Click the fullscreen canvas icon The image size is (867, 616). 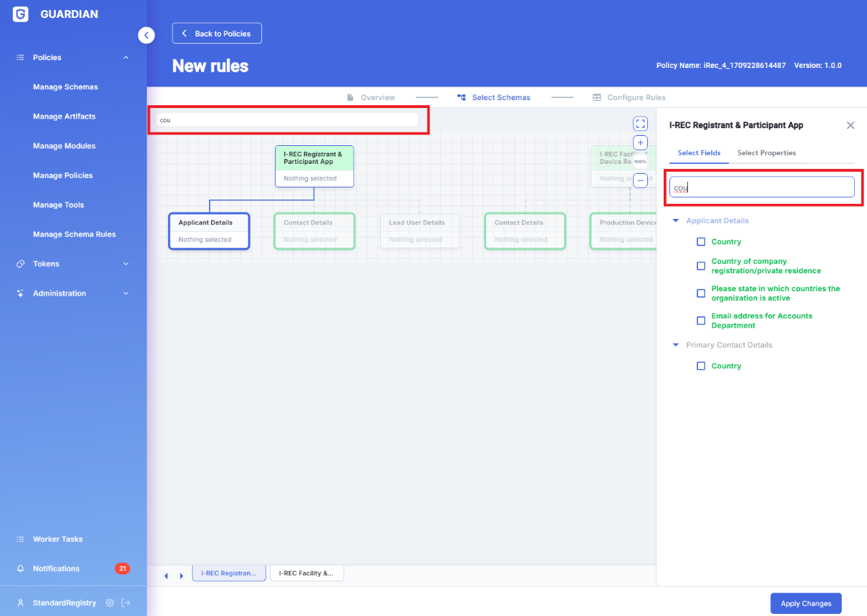tap(641, 124)
